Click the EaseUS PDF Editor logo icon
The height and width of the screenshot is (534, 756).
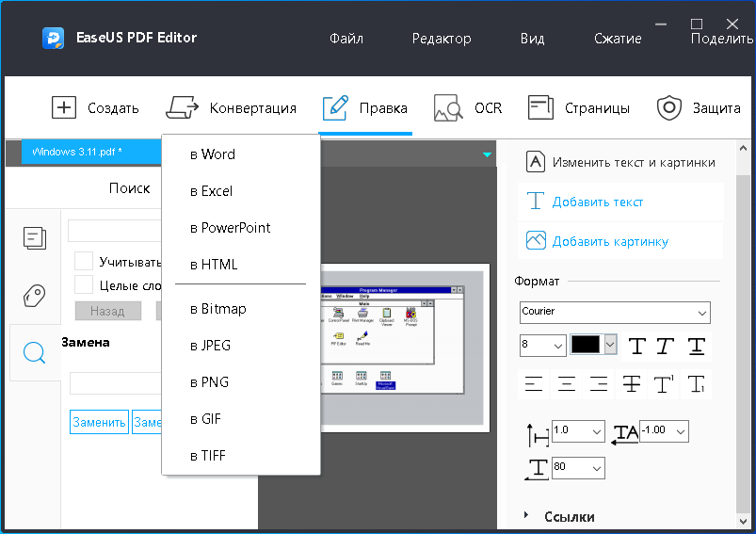(53, 38)
